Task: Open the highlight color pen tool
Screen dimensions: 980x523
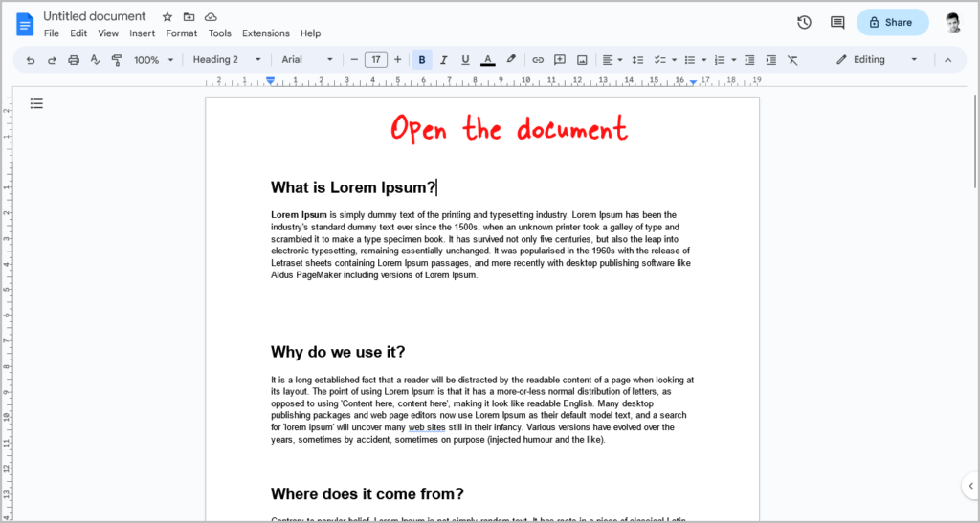Action: [x=511, y=60]
